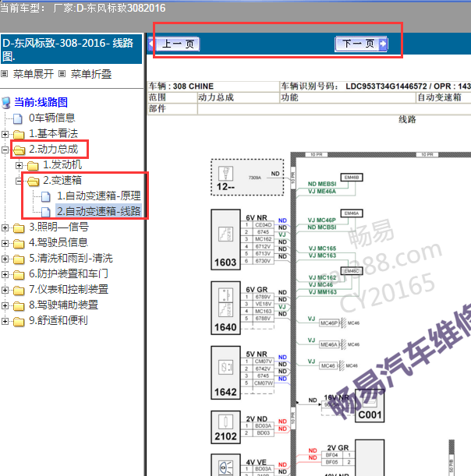
Task: Select the 7.仪表和控制装置 folder label
Action: [x=69, y=289]
